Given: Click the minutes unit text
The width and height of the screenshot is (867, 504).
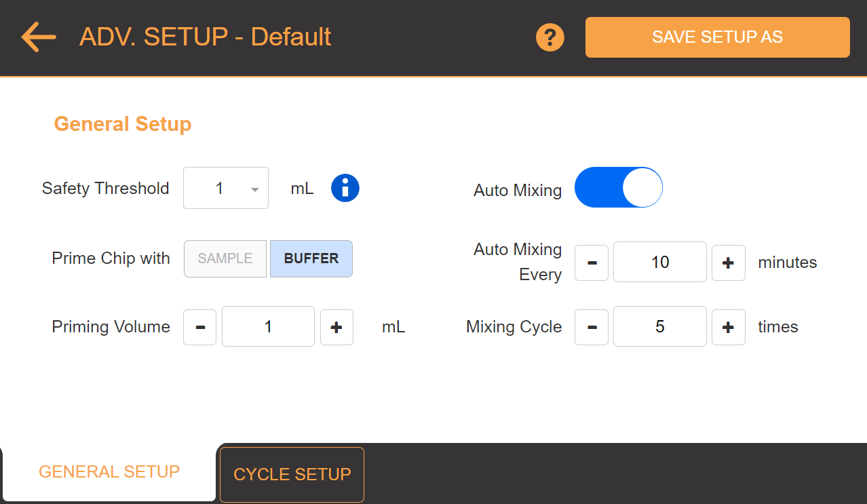Looking at the screenshot, I should pos(788,262).
